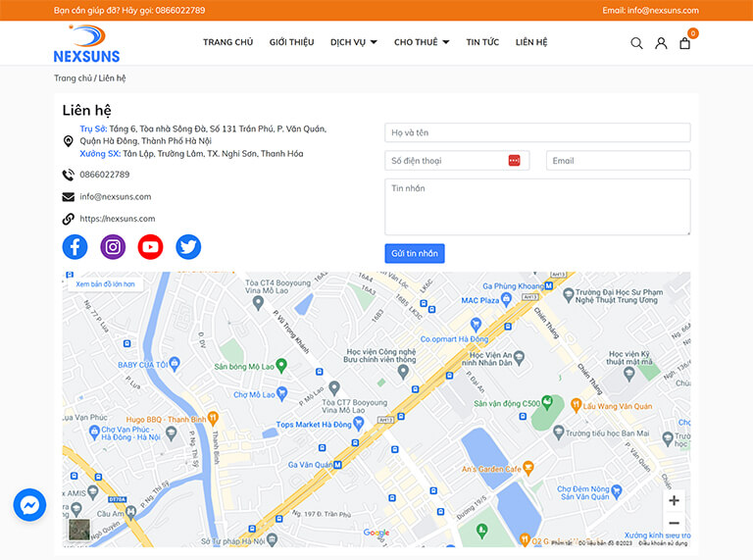Viewport: 753px width, 560px height.
Task: Click Google logo on map
Action: pyautogui.click(x=376, y=533)
